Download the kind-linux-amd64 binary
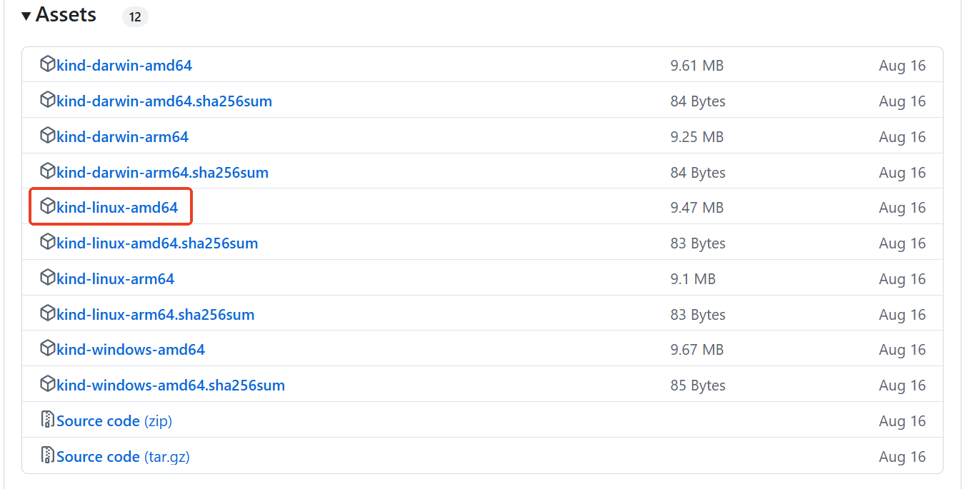 117,208
